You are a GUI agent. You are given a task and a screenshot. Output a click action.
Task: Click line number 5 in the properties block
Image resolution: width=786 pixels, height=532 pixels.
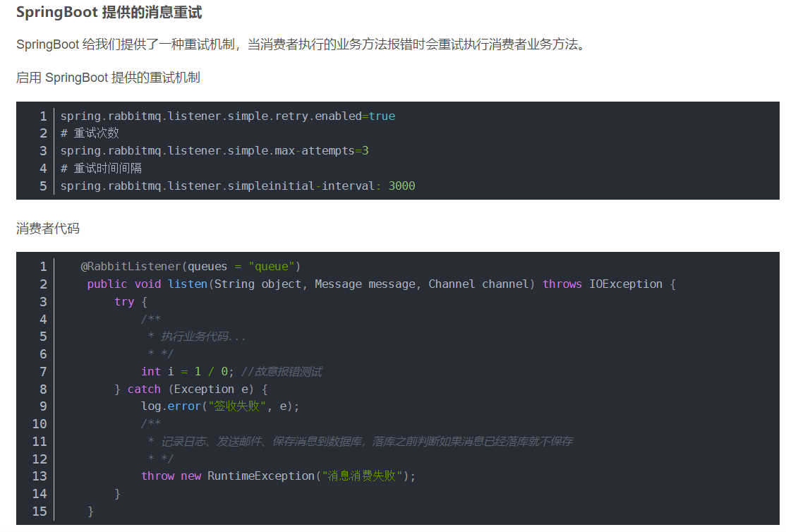(x=43, y=186)
